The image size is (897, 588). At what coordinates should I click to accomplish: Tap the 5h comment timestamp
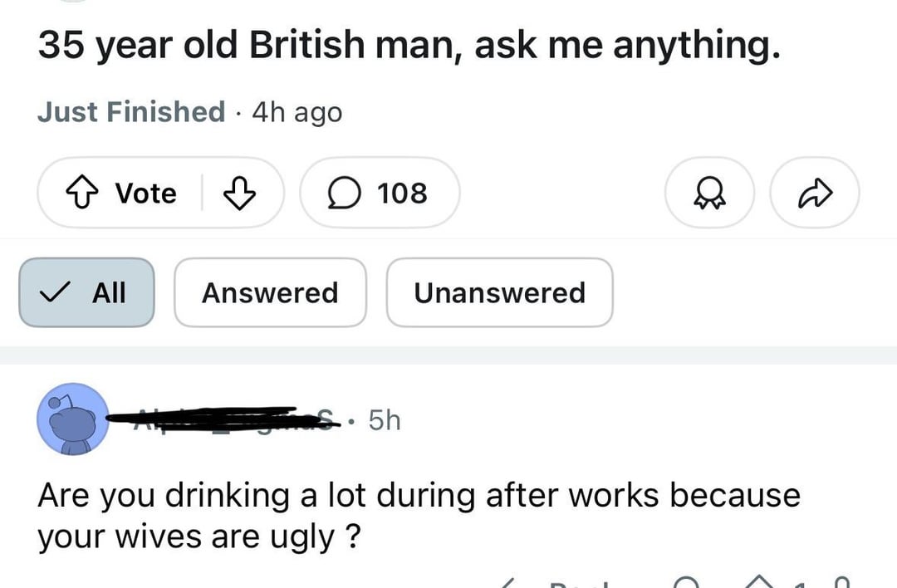[x=384, y=420]
